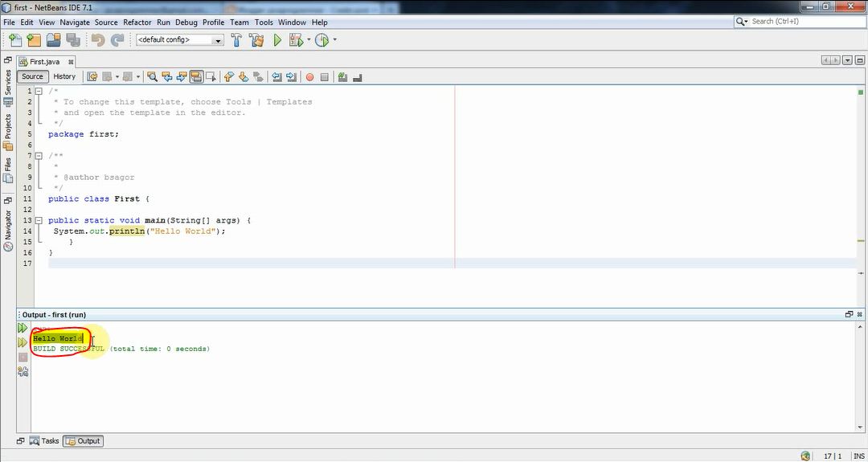The image size is (868, 462).
Task: Open the default config combo box
Action: coord(179,40)
